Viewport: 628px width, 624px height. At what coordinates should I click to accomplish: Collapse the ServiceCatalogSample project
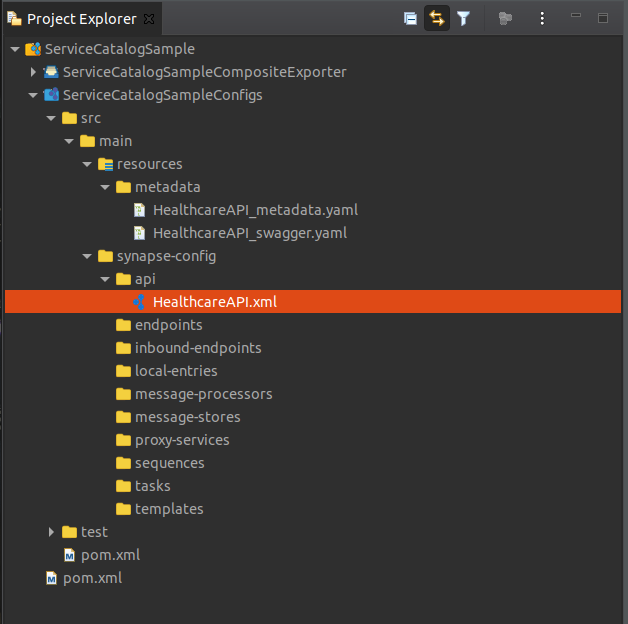tap(15, 49)
